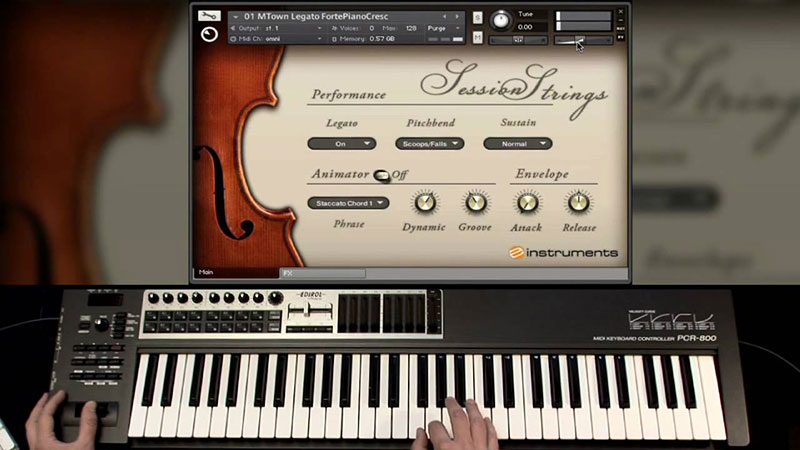Viewport: 800px width, 450px height.
Task: Solo the instrument with the S button
Action: click(x=477, y=17)
